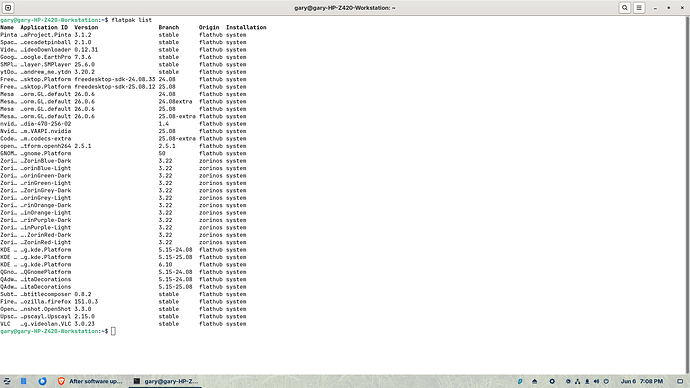Open the network connection tray icon

point(577,381)
